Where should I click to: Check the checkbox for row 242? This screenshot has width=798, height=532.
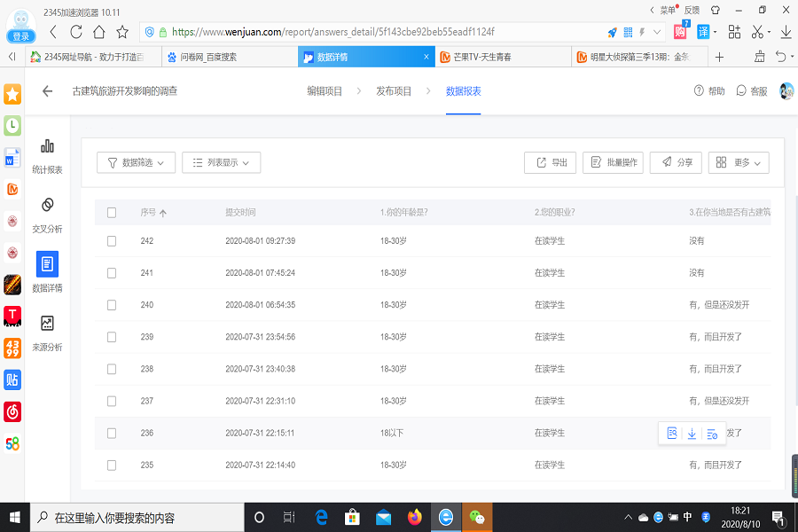click(112, 241)
